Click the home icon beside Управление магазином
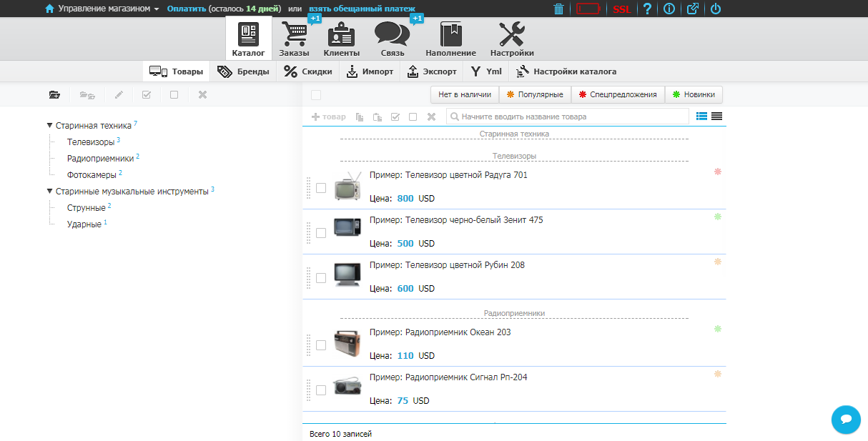The height and width of the screenshot is (441, 868). (x=49, y=9)
